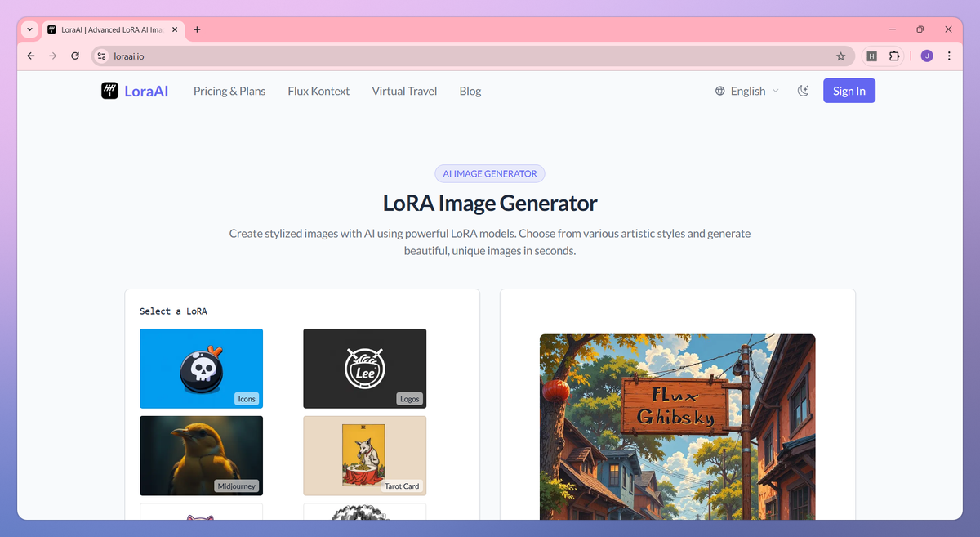Click the H extension icon

click(872, 56)
